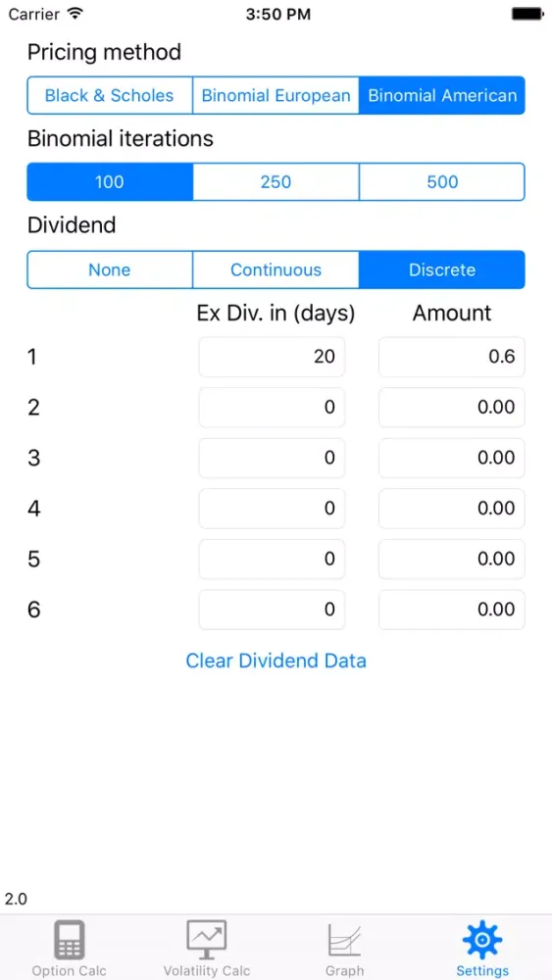Edit row 5 Ex Div days field
This screenshot has height=980, width=552.
tap(272, 559)
